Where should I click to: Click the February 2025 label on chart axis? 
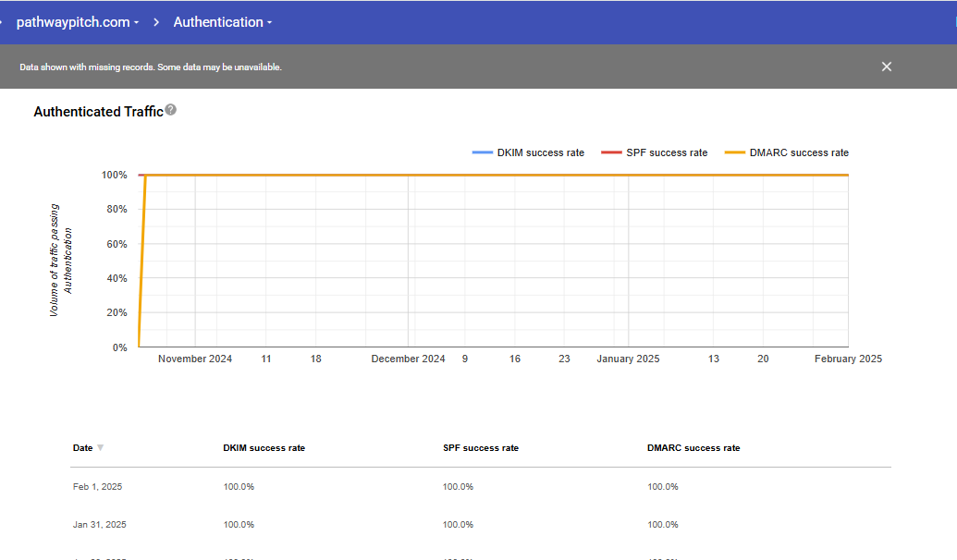pos(848,359)
